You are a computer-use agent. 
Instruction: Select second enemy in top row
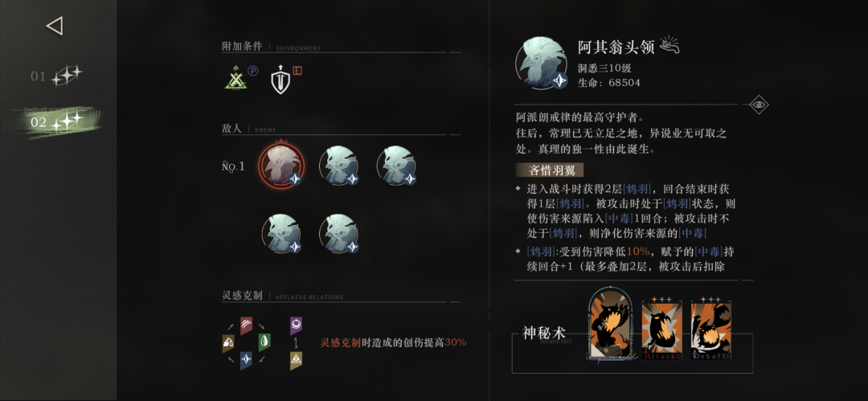coord(339,166)
